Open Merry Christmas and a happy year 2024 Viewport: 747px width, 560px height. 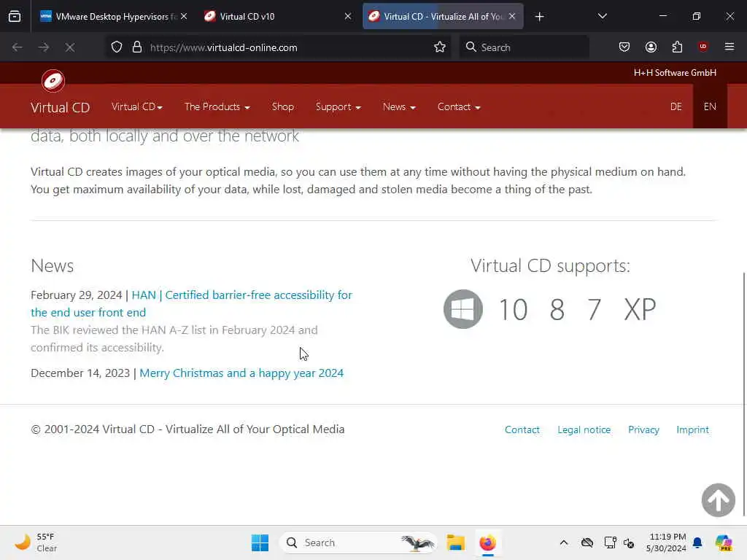[x=241, y=373]
